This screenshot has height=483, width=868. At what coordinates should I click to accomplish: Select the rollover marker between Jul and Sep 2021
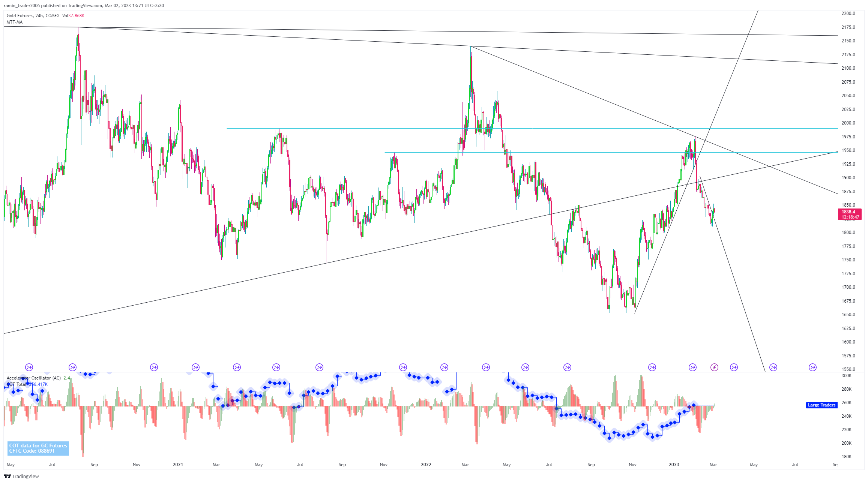319,367
